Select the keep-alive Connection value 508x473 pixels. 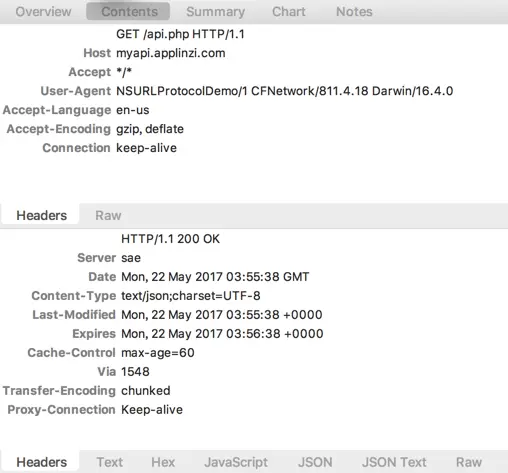(x=146, y=148)
